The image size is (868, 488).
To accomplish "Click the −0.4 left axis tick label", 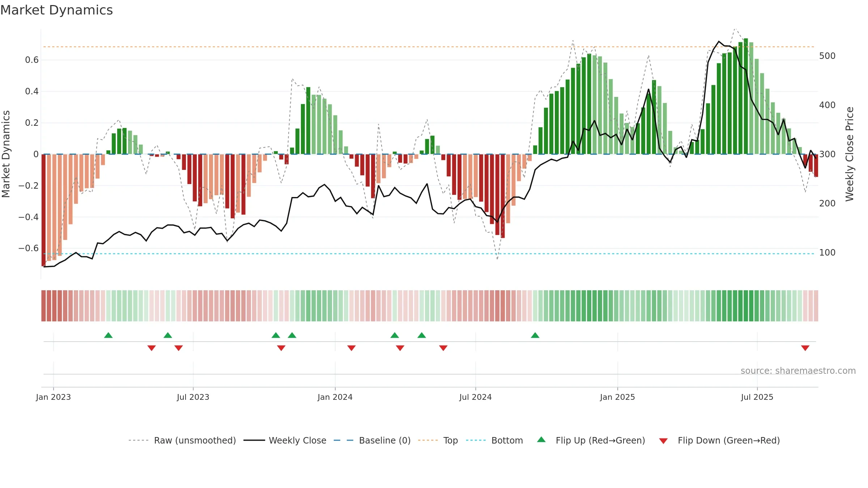I will 29,217.
